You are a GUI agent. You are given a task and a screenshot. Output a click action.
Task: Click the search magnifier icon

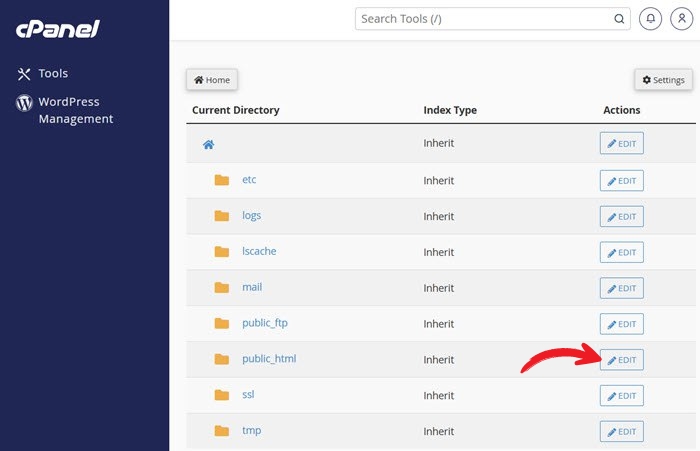pyautogui.click(x=621, y=19)
